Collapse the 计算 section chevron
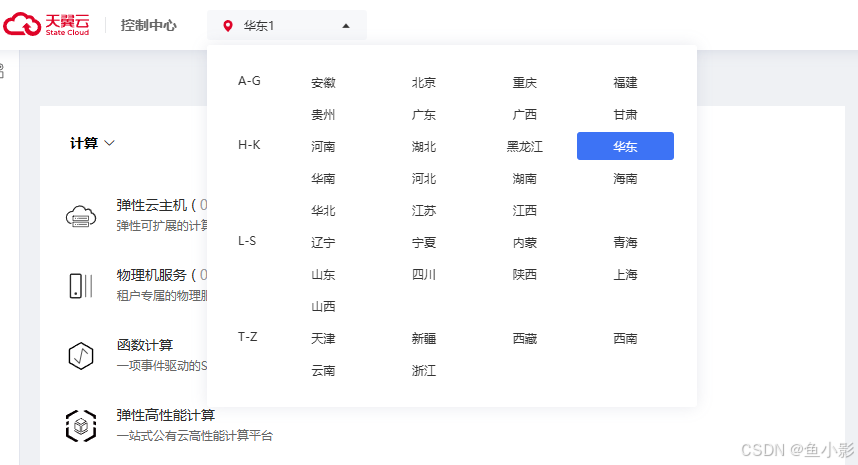 (x=109, y=143)
